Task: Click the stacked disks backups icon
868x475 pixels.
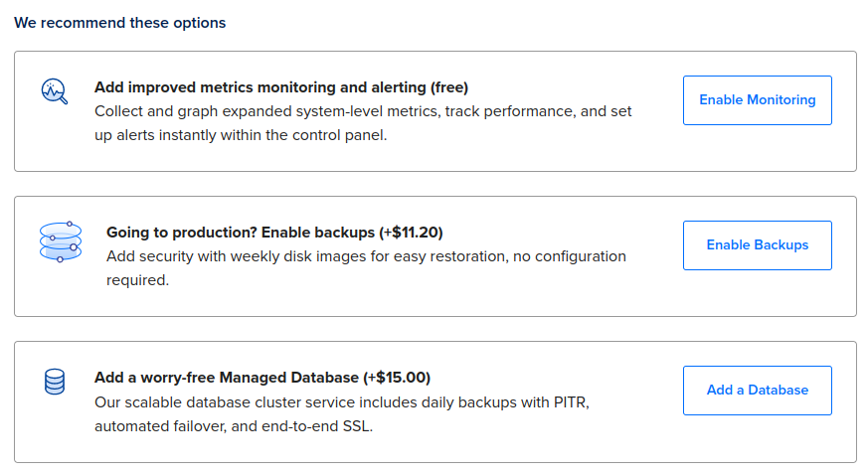Action: (61, 241)
